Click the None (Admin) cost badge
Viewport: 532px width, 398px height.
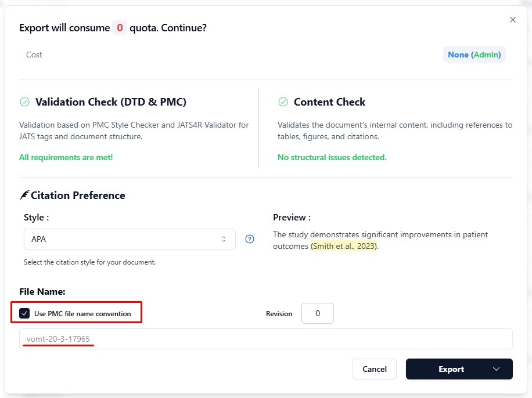pos(474,55)
